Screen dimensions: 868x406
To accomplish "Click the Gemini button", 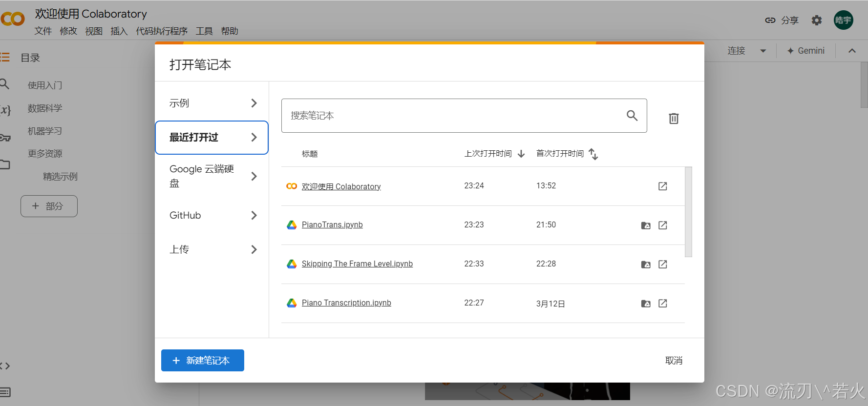I will click(806, 51).
